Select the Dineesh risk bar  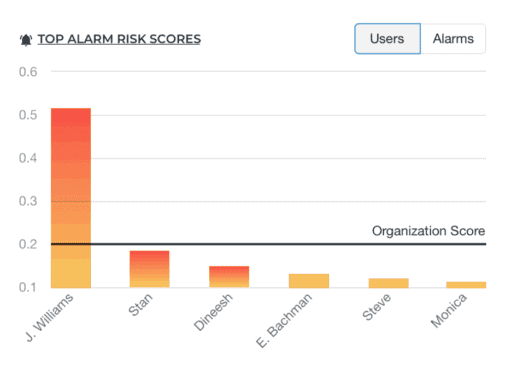point(229,277)
